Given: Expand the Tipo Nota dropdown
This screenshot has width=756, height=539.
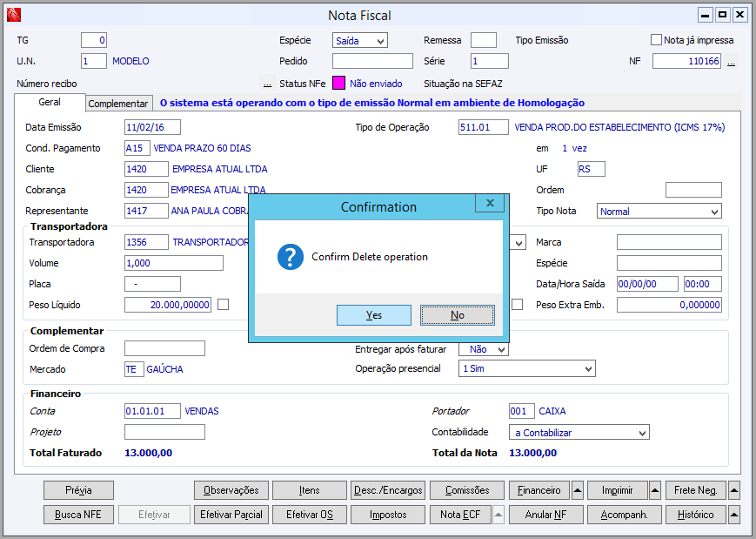Looking at the screenshot, I should pos(659,212).
